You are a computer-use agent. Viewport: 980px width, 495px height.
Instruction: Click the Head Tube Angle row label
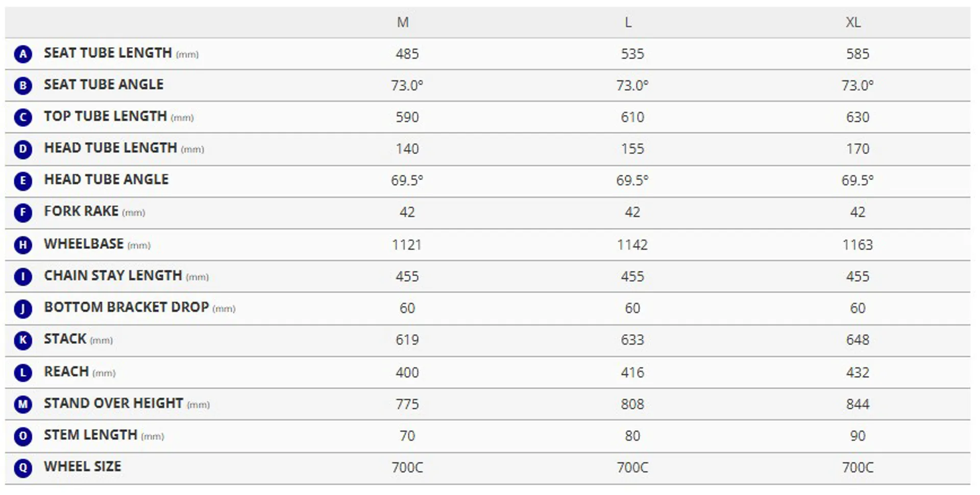coord(106,180)
